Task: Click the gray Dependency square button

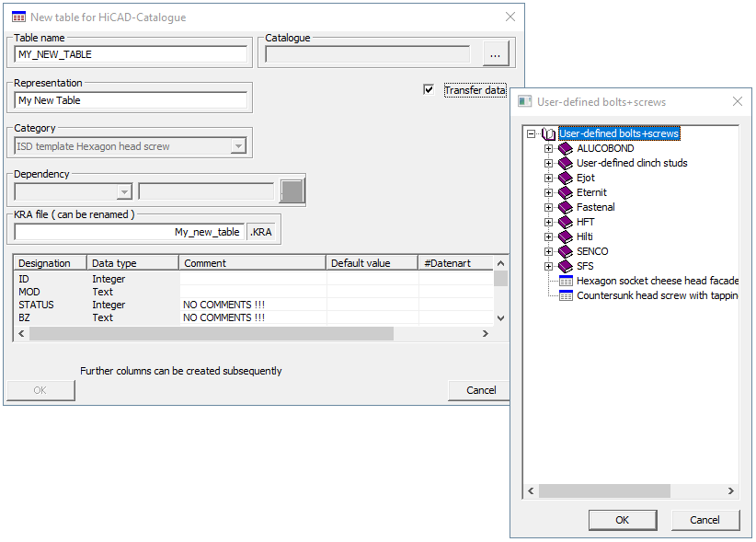Action: tap(292, 191)
